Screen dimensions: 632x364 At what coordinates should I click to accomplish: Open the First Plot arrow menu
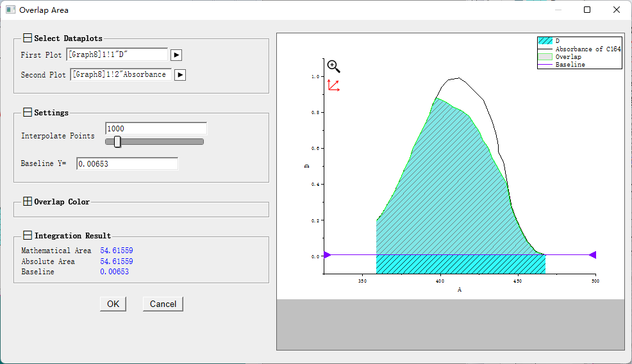point(176,55)
